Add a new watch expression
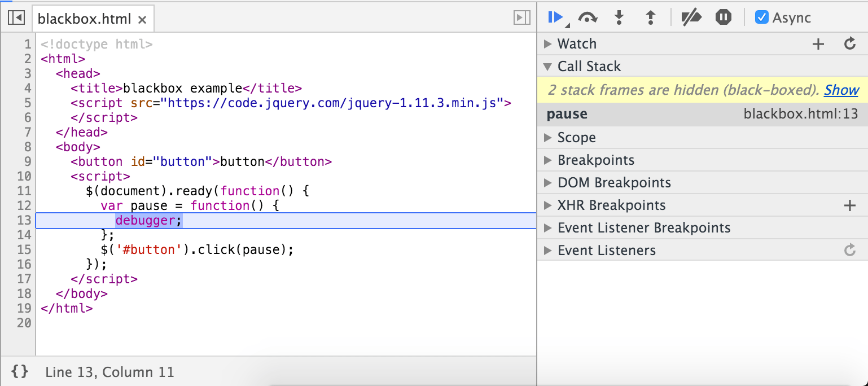Image resolution: width=868 pixels, height=386 pixels. [818, 44]
